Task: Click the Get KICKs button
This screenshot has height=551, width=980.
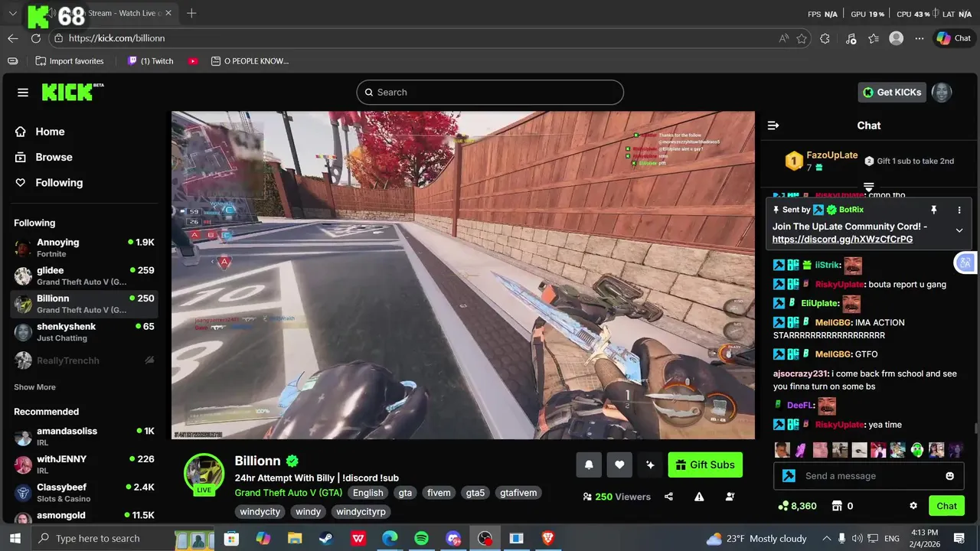Action: [892, 93]
